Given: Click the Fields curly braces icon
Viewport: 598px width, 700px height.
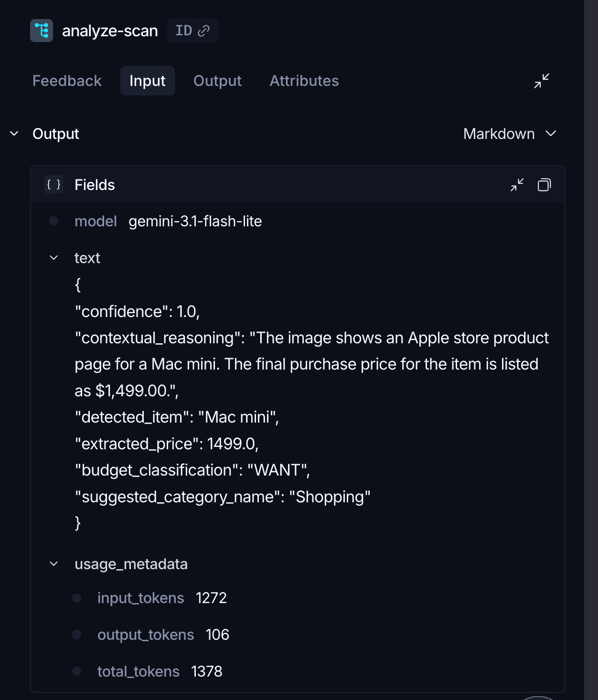Looking at the screenshot, I should pyautogui.click(x=53, y=184).
